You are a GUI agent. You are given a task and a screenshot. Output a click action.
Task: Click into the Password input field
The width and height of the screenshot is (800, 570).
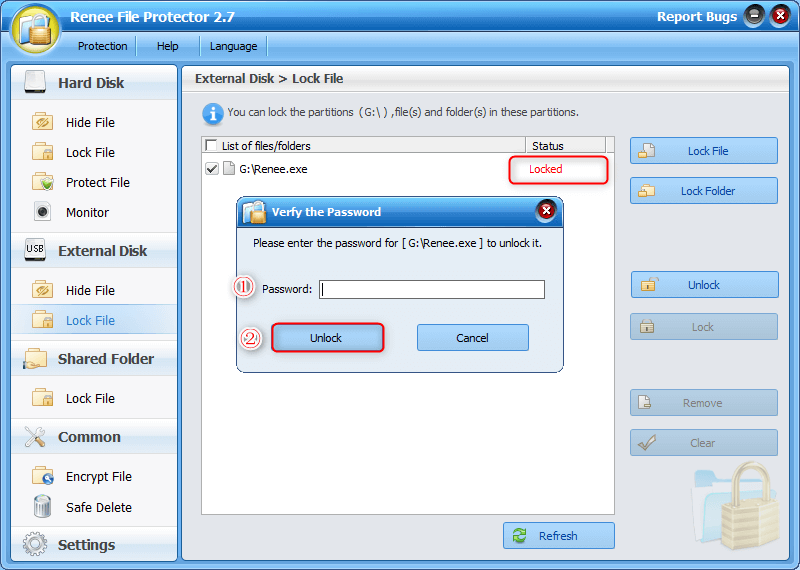pyautogui.click(x=432, y=290)
